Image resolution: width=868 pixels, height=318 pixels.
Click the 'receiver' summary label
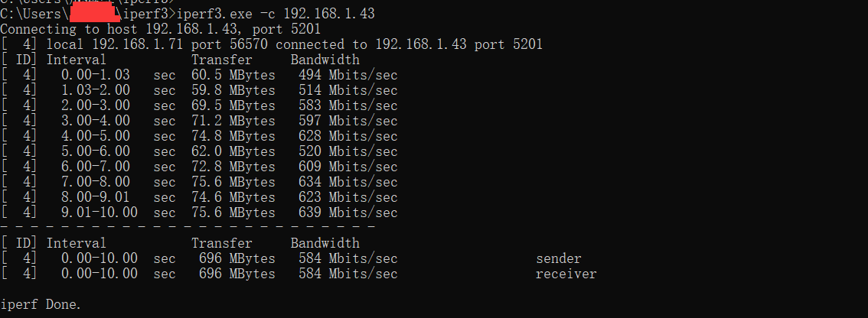click(x=566, y=274)
